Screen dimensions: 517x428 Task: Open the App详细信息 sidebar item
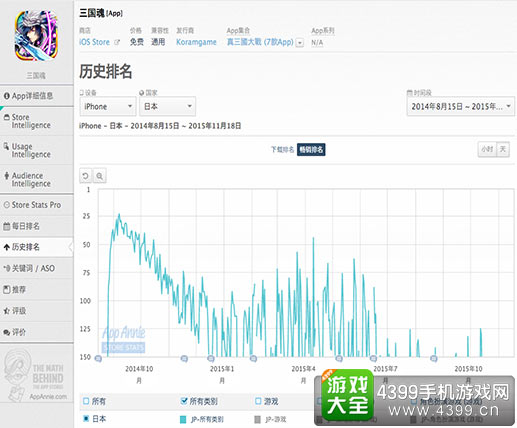36,96
